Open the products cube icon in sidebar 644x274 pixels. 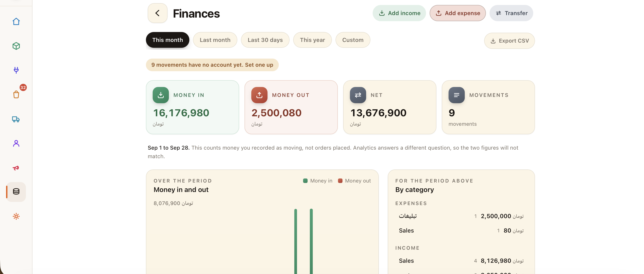[x=16, y=46]
